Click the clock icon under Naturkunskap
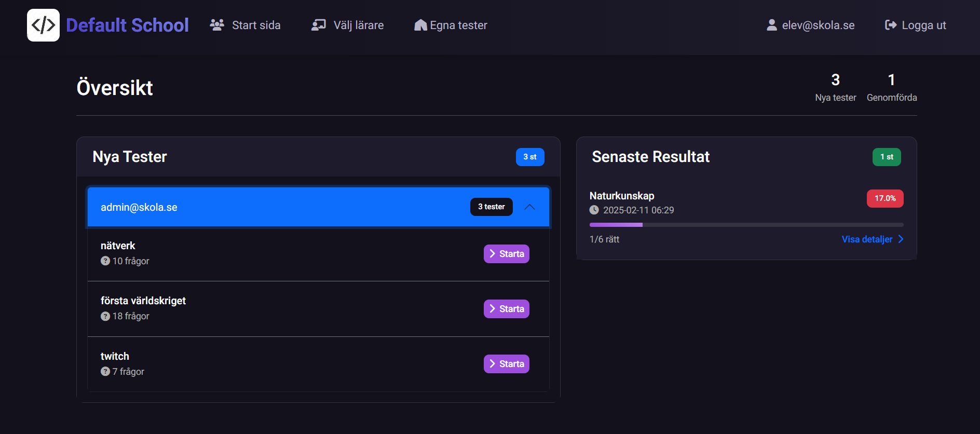980x434 pixels. (x=594, y=210)
